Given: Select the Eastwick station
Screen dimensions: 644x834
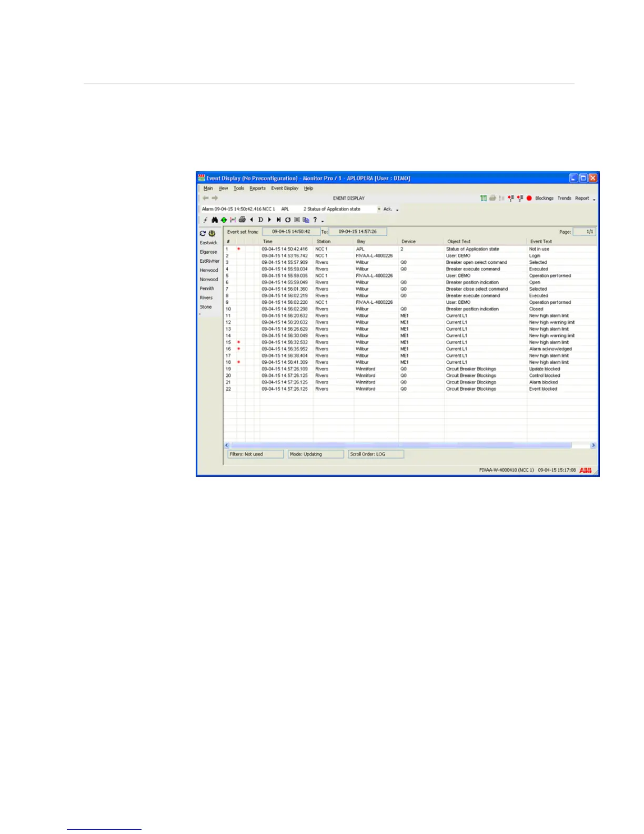Looking at the screenshot, I should (208, 243).
